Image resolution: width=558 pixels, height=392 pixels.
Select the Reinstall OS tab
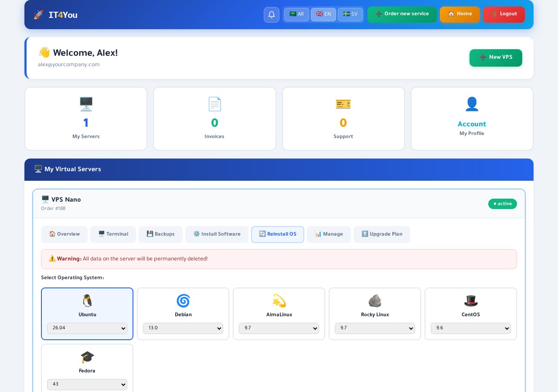point(278,234)
